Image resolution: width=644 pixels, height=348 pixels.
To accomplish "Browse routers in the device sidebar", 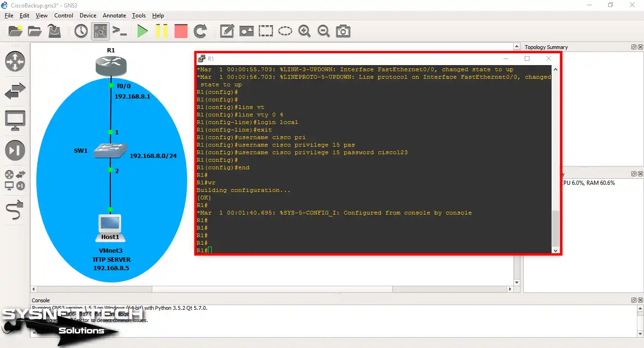I will pos(15,62).
